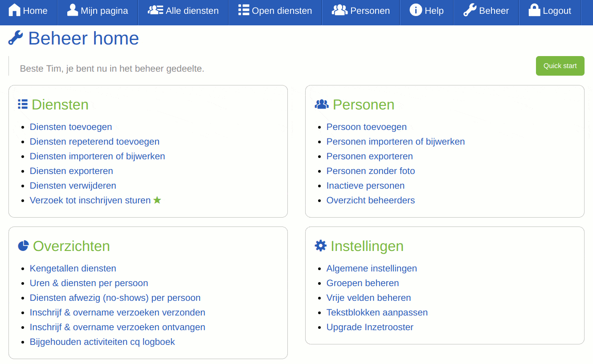Open the Inactieve personen overview
The image size is (593, 364).
[365, 186]
